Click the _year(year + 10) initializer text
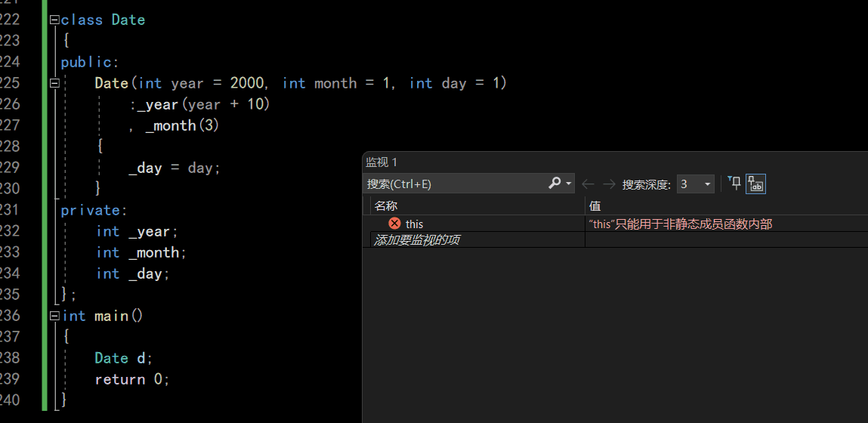This screenshot has width=868, height=423. click(x=203, y=104)
